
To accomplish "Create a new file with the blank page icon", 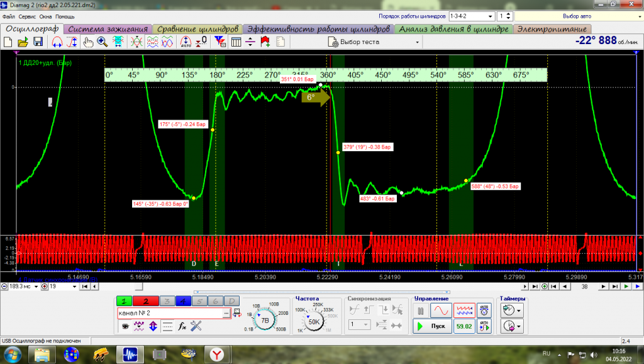I will point(8,42).
